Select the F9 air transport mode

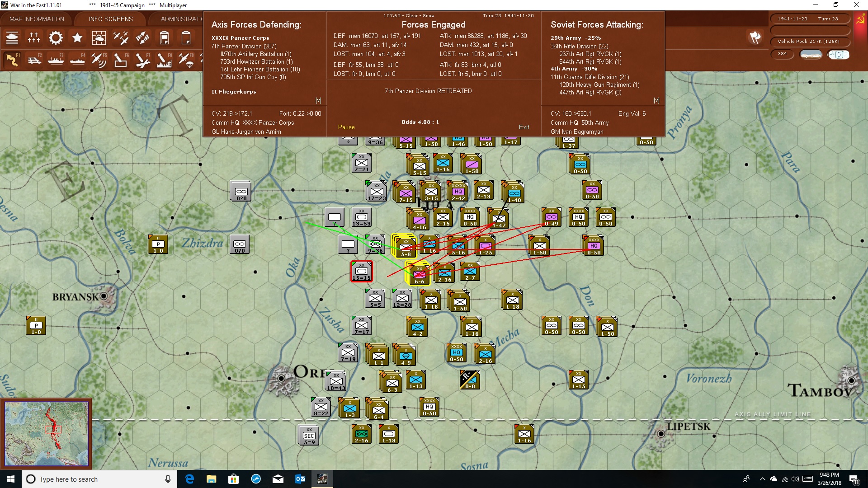tap(186, 60)
